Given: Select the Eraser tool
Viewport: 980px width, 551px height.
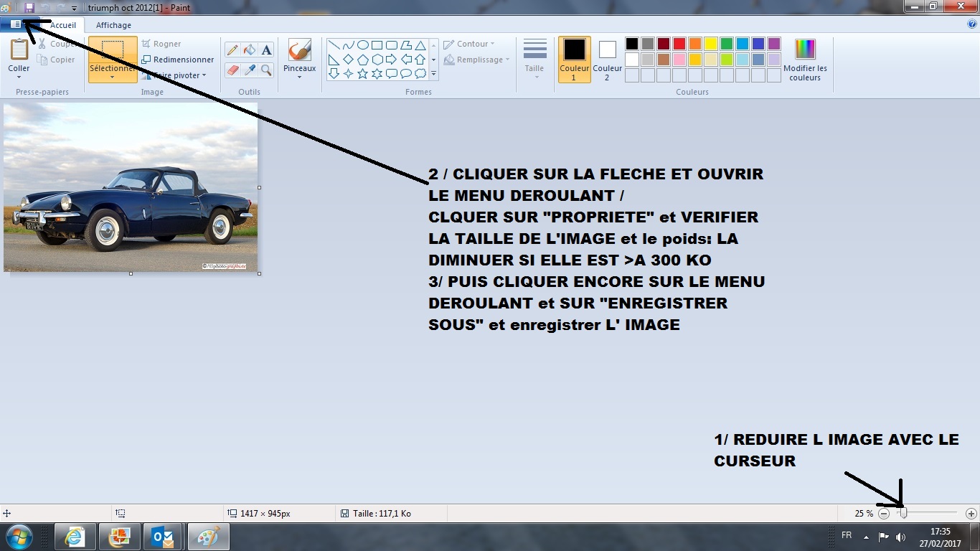Looking at the screenshot, I should 232,70.
